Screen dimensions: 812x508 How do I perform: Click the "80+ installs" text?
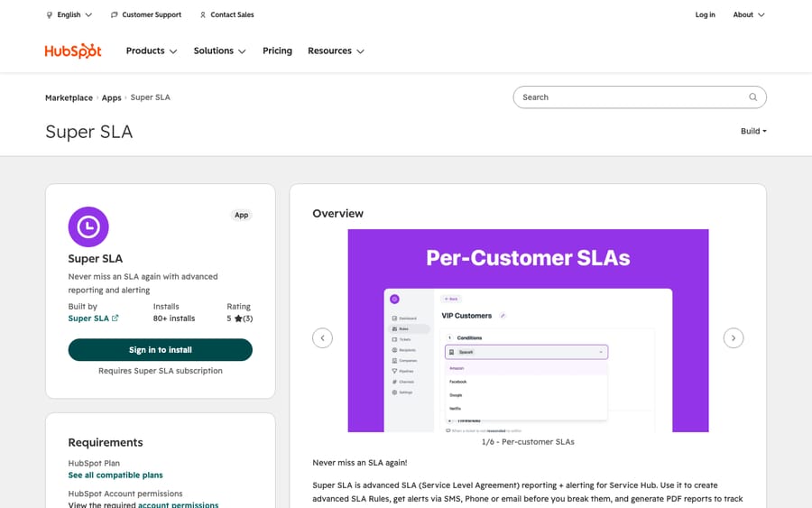tap(174, 319)
